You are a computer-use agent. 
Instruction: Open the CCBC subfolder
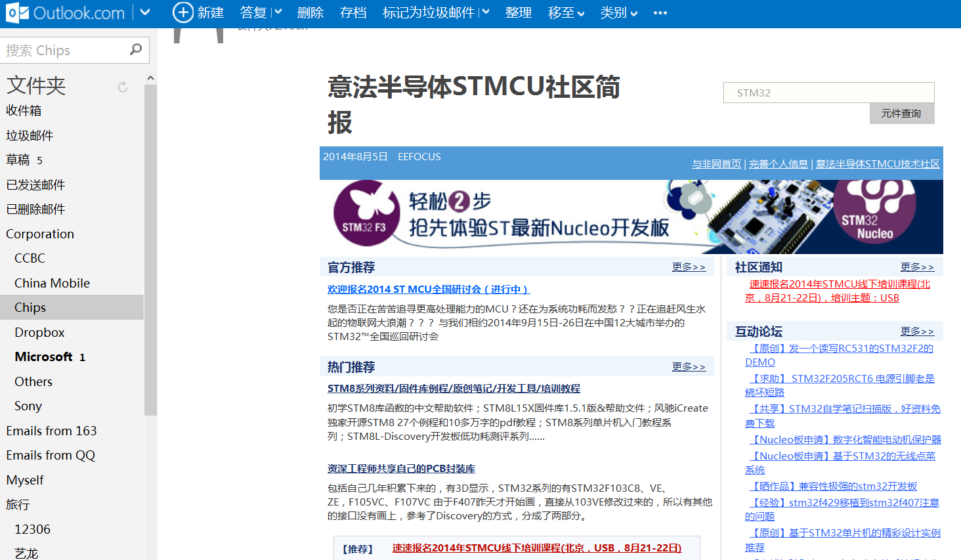(x=30, y=258)
